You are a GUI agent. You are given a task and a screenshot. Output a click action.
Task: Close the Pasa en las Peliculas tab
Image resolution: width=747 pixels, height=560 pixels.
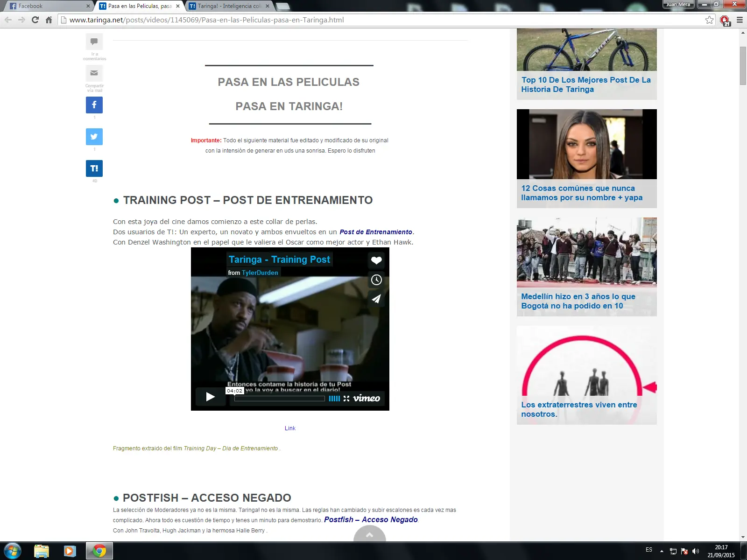(178, 6)
